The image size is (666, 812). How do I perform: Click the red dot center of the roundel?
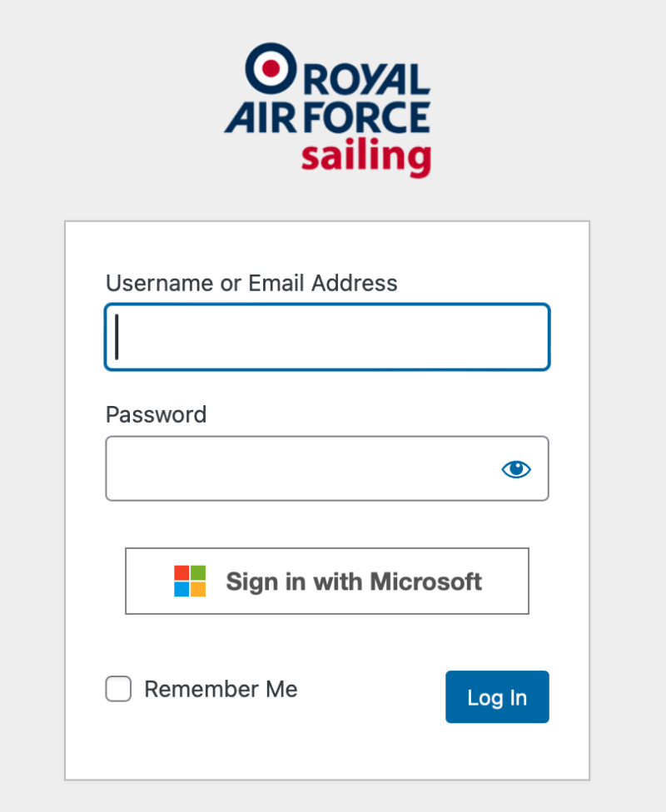click(269, 68)
